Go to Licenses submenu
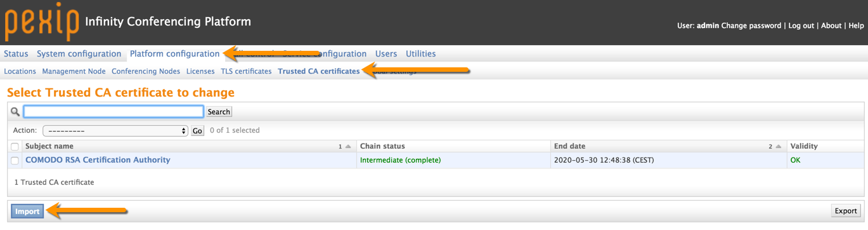 [200, 71]
